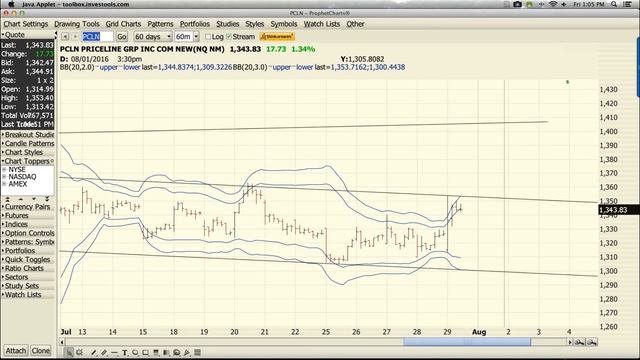The width and height of the screenshot is (640, 360).
Task: Click the Apple menu logo
Action: 12,4
